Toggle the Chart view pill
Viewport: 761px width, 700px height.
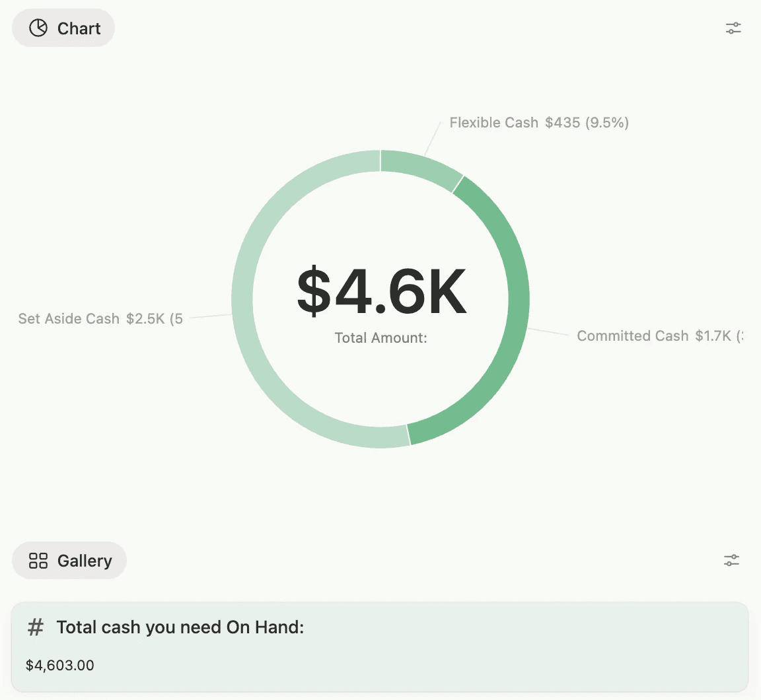coord(63,28)
